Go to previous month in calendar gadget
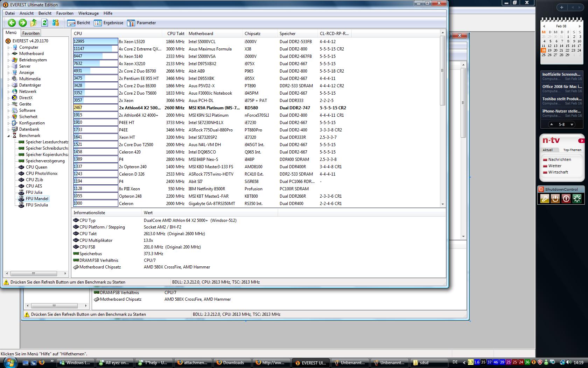Screen dimensions: 588x368 (x=544, y=26)
